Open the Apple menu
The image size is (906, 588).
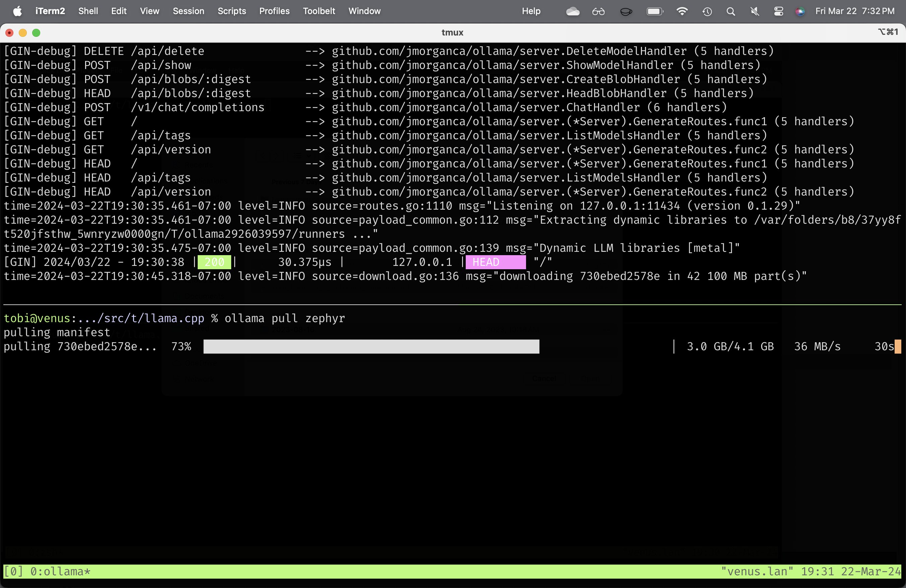click(x=17, y=11)
